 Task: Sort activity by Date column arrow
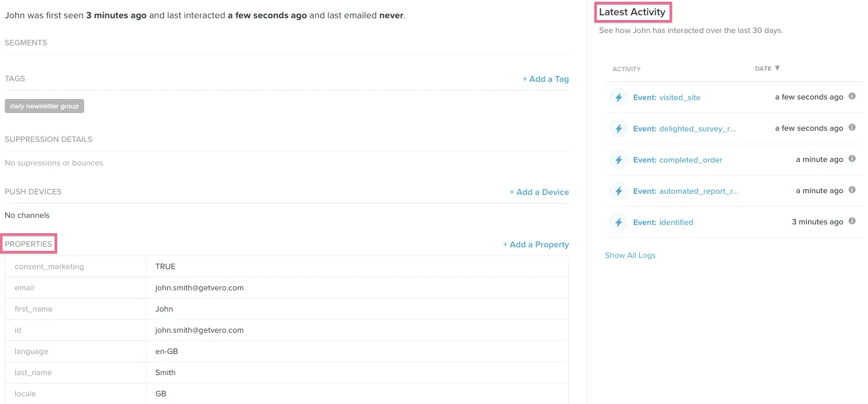(x=777, y=68)
